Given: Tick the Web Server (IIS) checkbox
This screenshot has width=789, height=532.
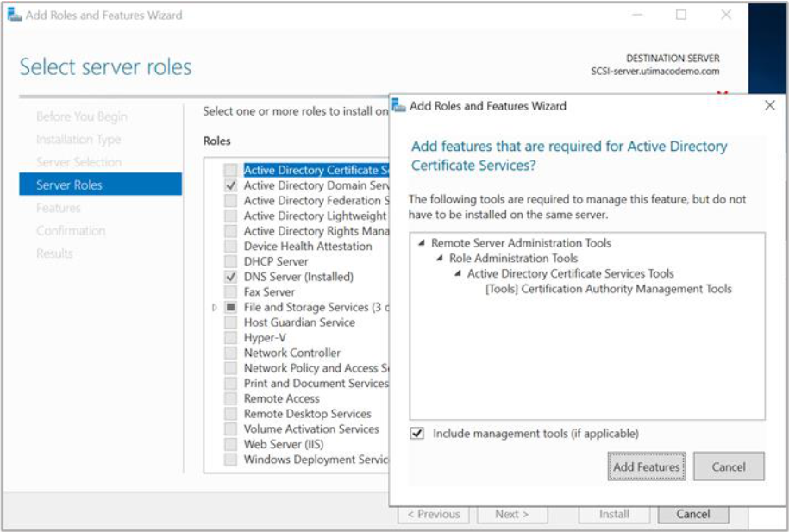Looking at the screenshot, I should click(x=230, y=444).
